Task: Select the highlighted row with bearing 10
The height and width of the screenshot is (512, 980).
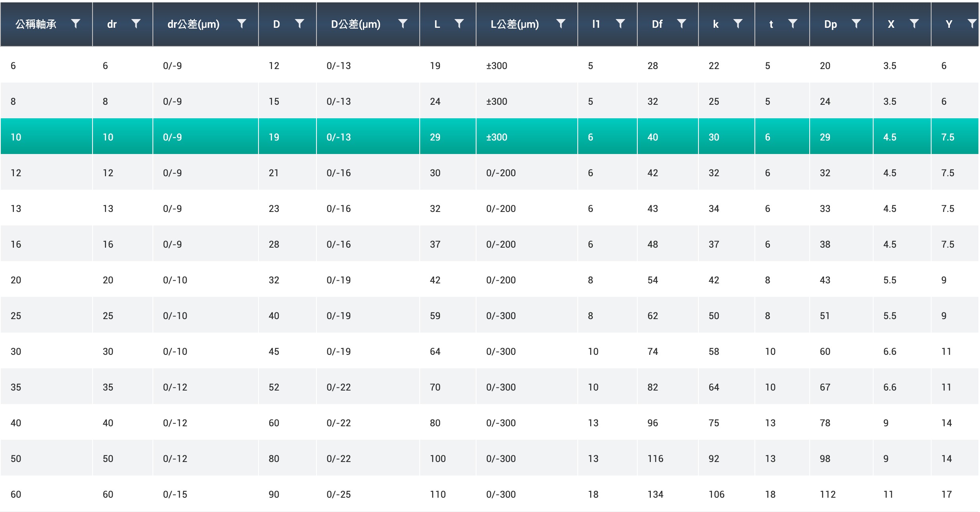Action: coord(16,137)
